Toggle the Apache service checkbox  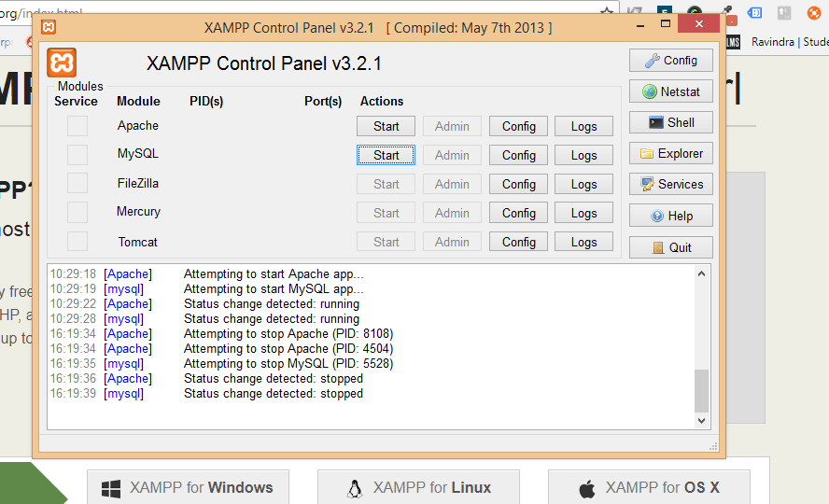pos(77,126)
